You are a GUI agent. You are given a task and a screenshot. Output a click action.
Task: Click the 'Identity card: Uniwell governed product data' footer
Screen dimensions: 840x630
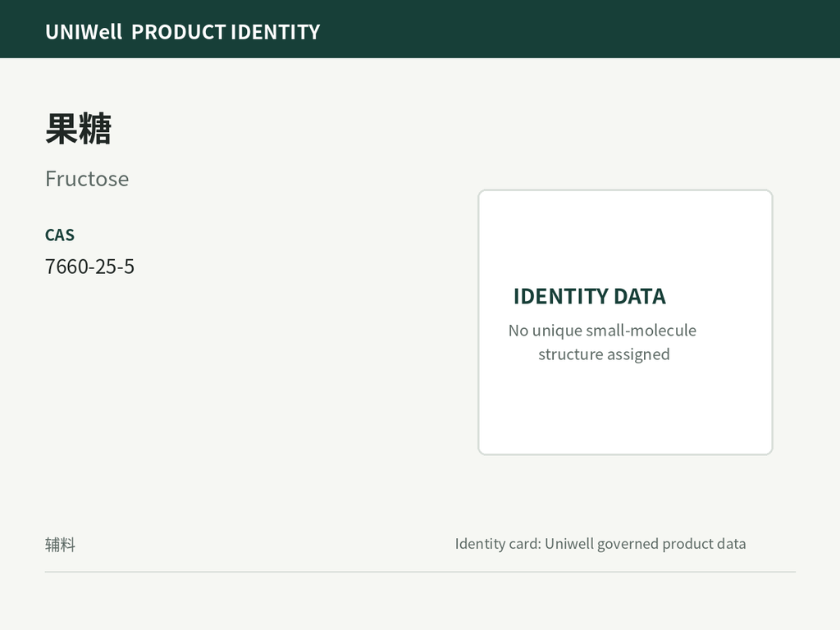(x=600, y=544)
